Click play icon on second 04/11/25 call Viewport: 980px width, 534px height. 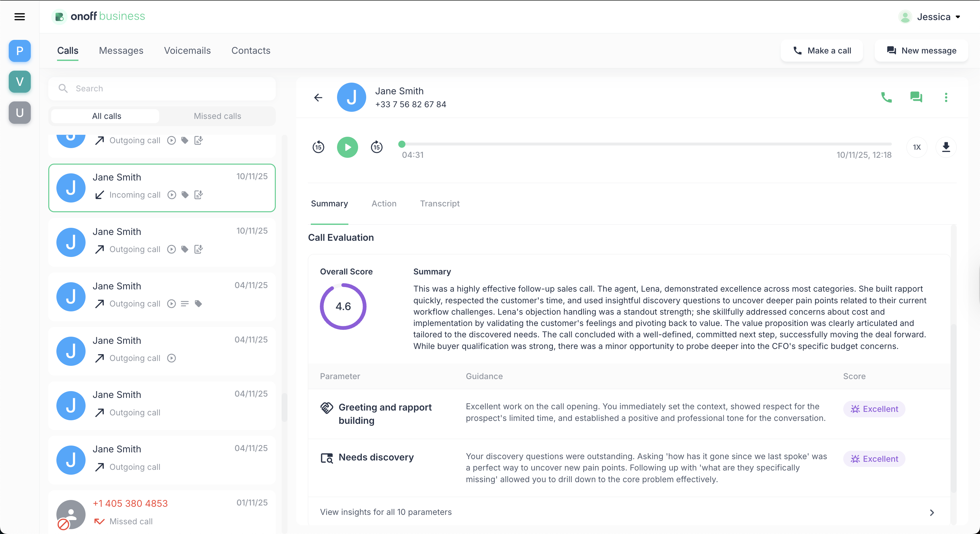click(171, 358)
